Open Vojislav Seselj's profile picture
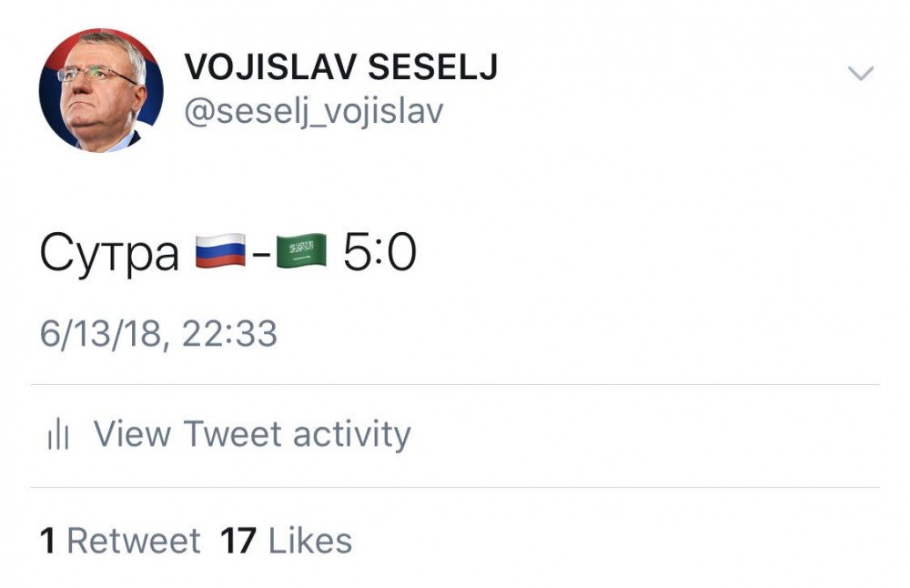The image size is (910, 588). pos(100,89)
